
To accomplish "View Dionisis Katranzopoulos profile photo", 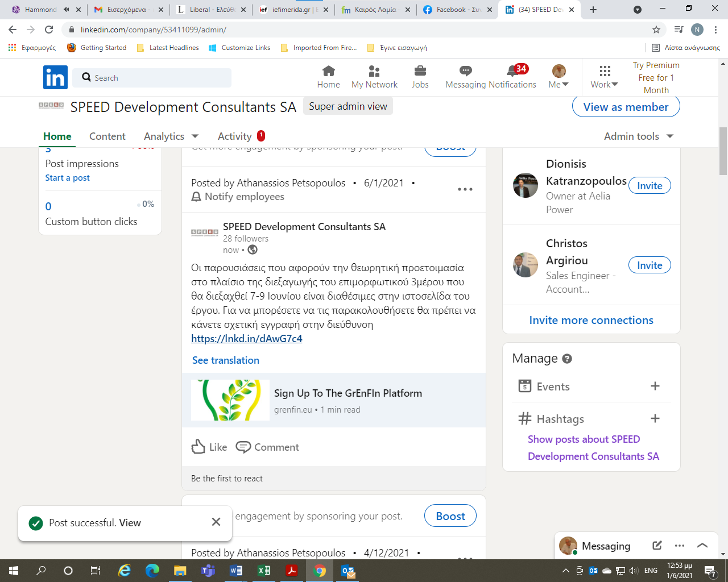I will tap(525, 185).
